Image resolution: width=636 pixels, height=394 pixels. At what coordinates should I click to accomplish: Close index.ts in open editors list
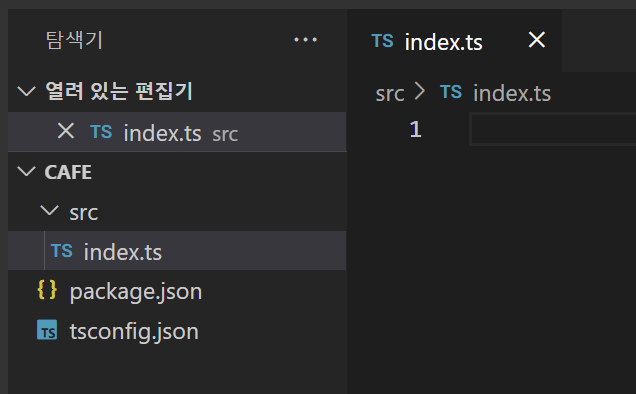point(66,131)
